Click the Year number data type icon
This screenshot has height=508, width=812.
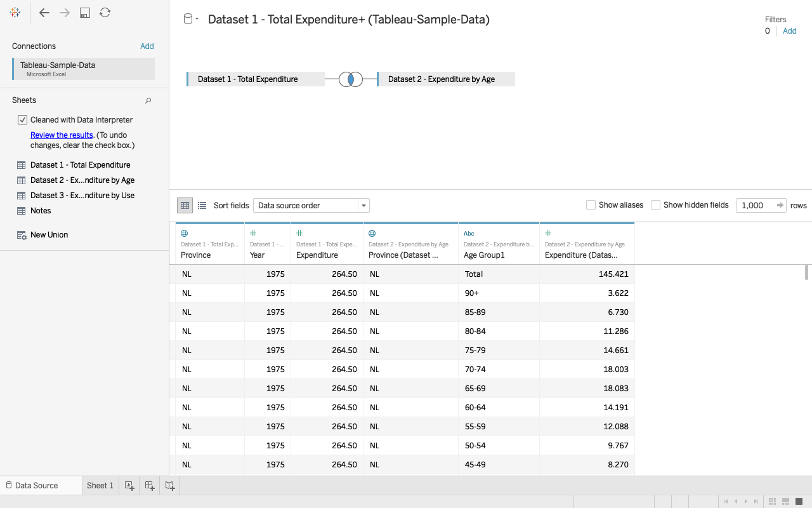point(253,234)
